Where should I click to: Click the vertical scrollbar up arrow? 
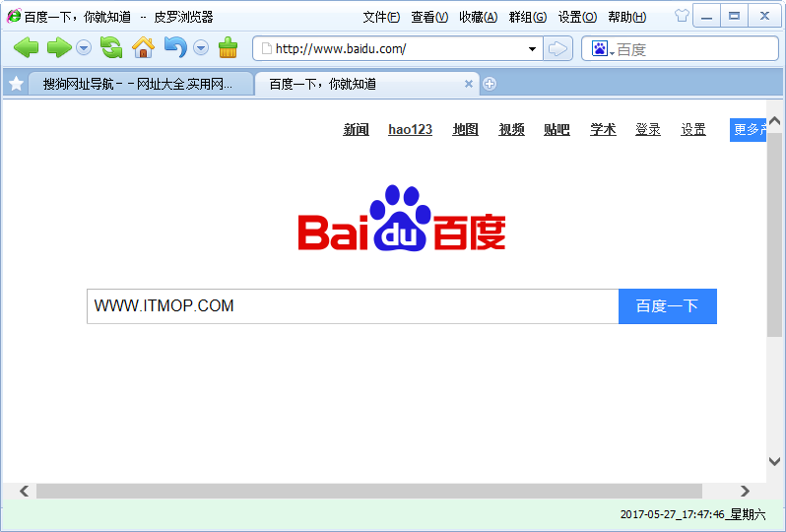point(774,121)
